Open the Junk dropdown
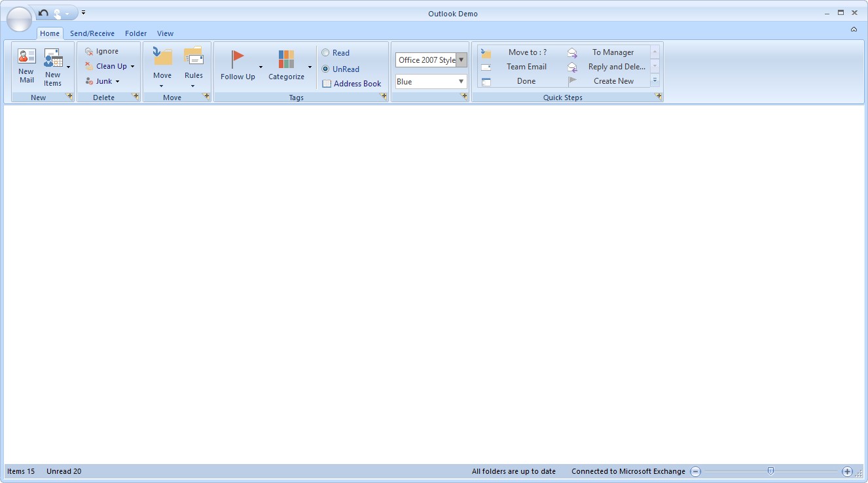 (103, 81)
